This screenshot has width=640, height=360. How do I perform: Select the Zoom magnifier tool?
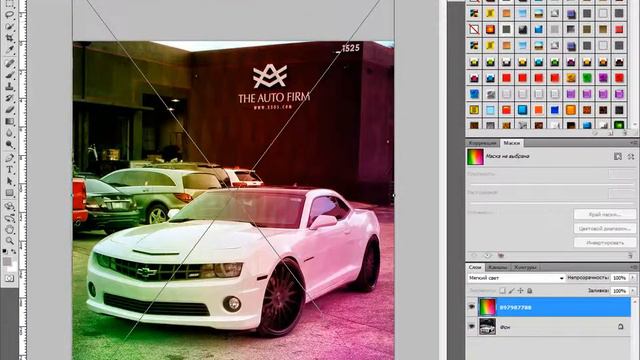tap(9, 241)
